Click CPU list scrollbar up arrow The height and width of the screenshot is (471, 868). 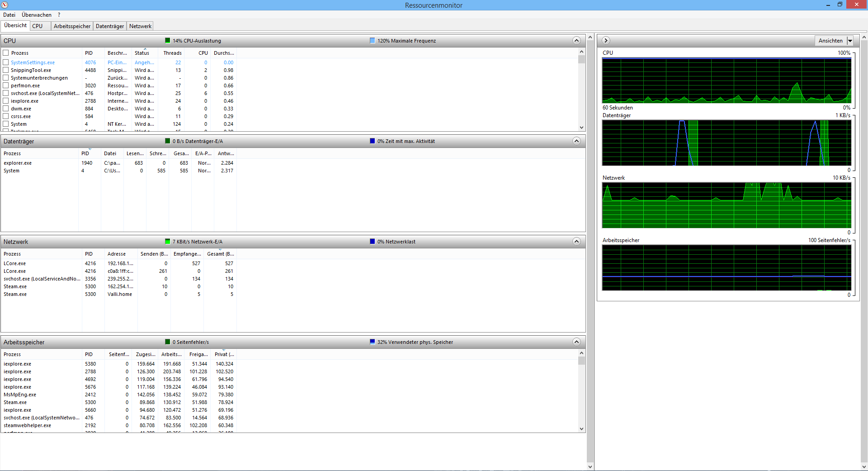(581, 52)
